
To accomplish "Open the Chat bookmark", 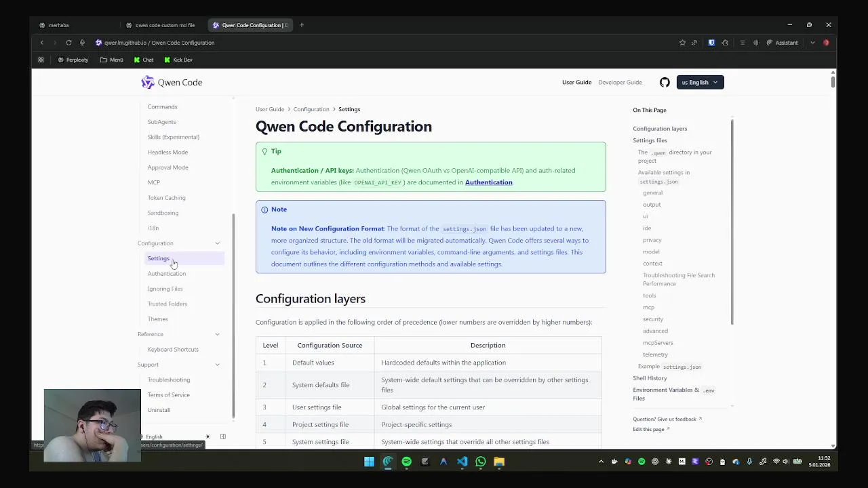I will pyautogui.click(x=144, y=60).
